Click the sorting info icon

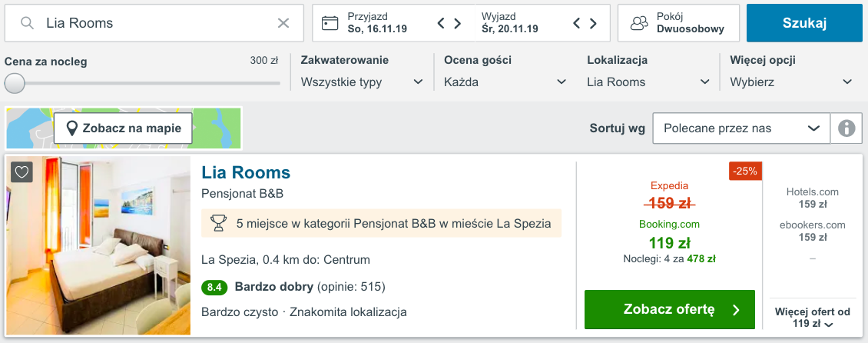pos(846,128)
